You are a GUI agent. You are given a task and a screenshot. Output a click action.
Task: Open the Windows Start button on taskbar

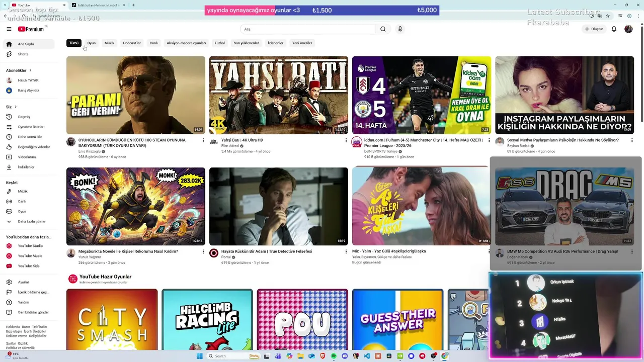tap(199, 356)
